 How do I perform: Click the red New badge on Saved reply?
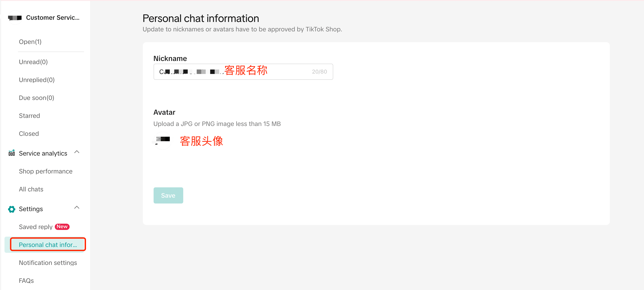(x=62, y=227)
